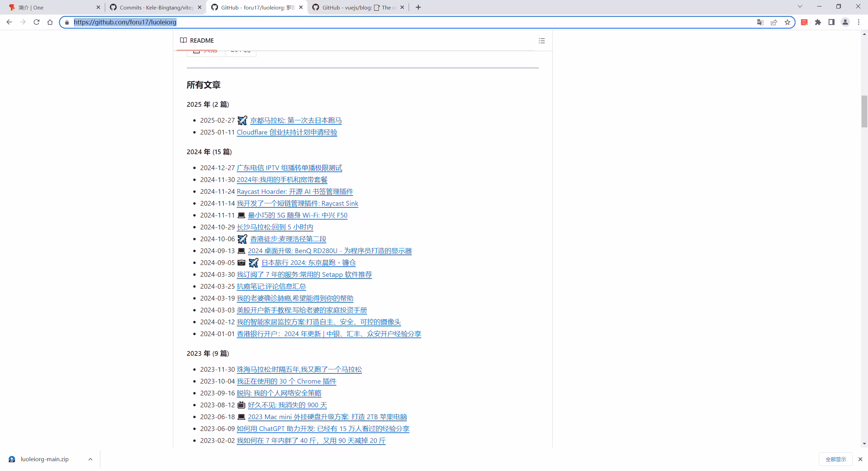Click the vertical scrollbar thumb
The image size is (868, 471).
click(x=864, y=111)
